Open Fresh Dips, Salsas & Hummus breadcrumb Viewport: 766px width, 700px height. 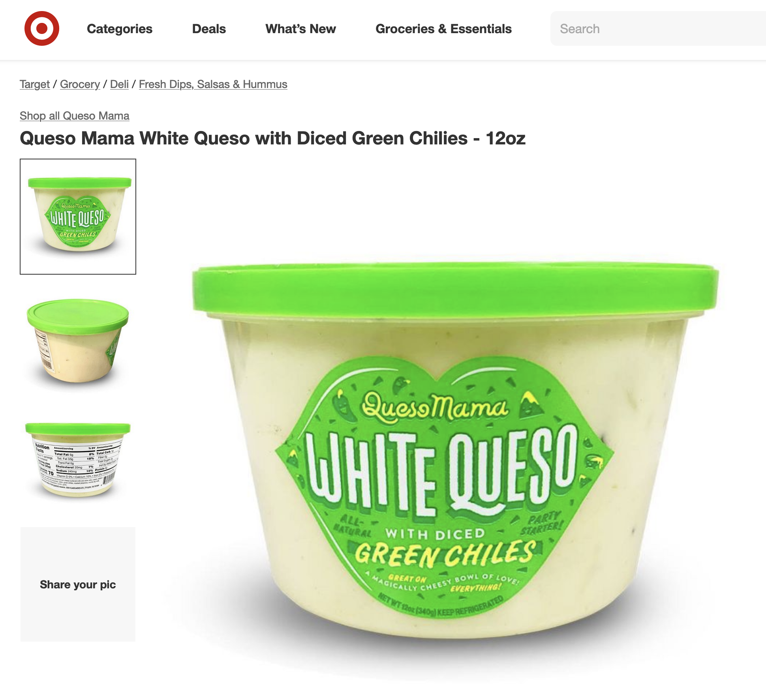tap(213, 84)
